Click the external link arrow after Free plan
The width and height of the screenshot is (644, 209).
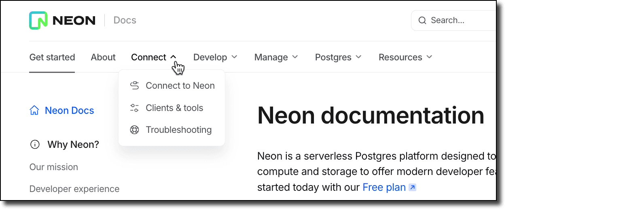point(412,187)
